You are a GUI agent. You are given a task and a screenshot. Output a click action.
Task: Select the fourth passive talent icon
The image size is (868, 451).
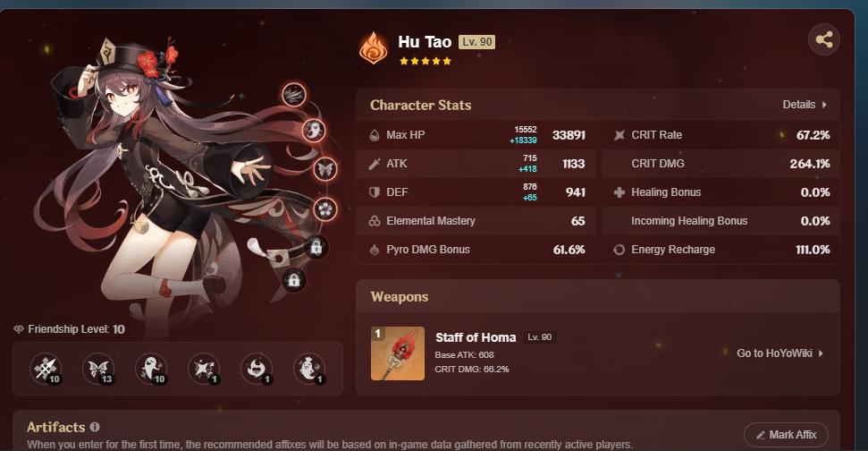(x=204, y=369)
